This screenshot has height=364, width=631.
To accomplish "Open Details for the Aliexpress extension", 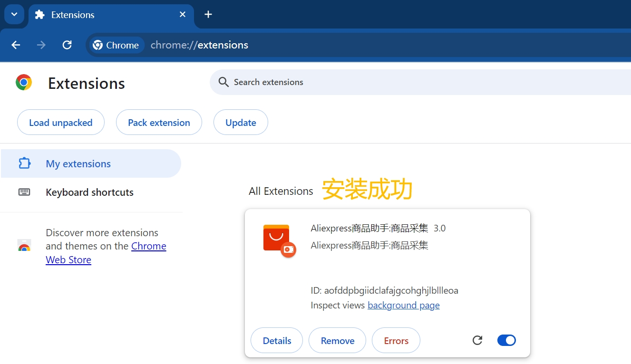I will pyautogui.click(x=277, y=340).
